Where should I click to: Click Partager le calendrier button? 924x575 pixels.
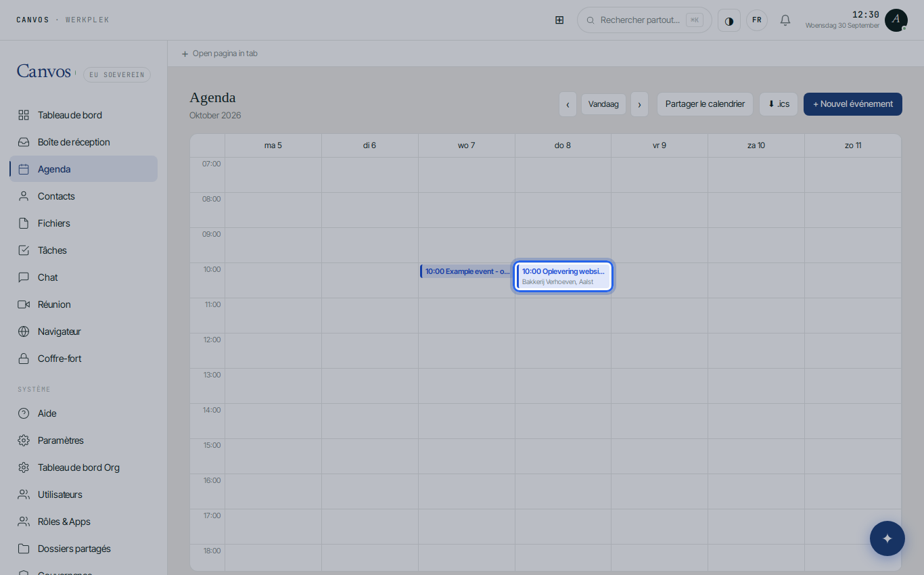pyautogui.click(x=705, y=104)
